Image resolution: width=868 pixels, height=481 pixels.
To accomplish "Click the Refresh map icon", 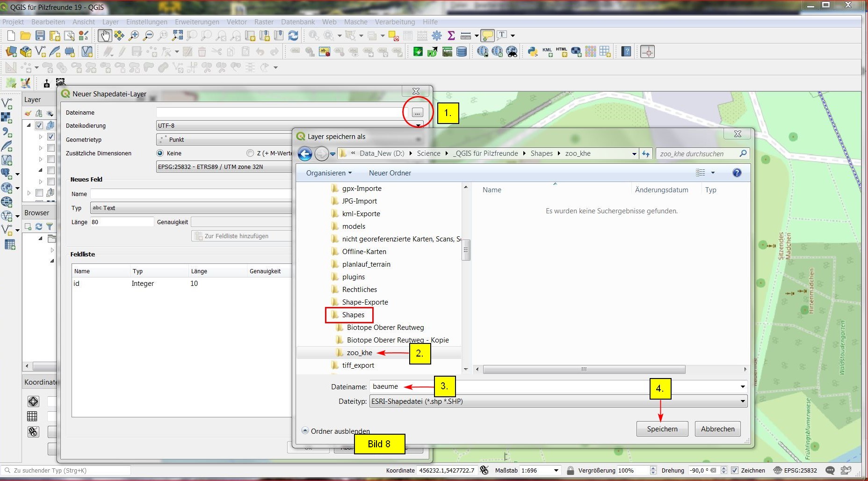I will pos(293,36).
